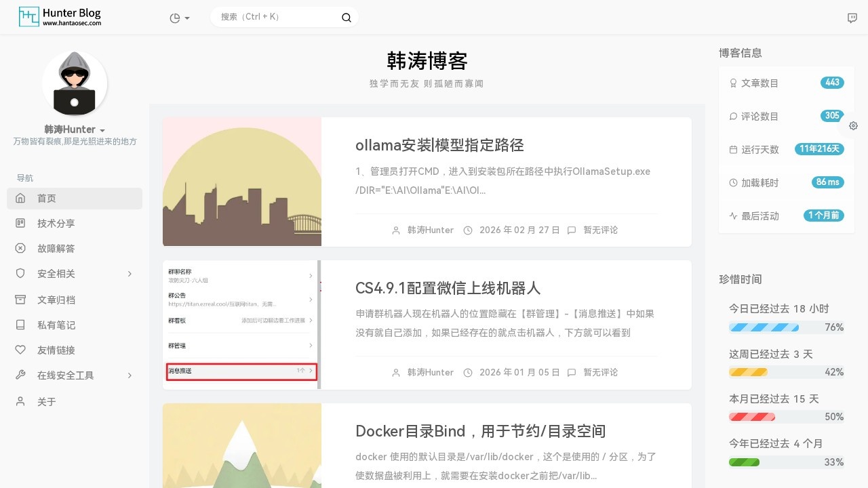This screenshot has width=868, height=488.
Task: Select 关于 in the navigation menu
Action: [x=46, y=401]
